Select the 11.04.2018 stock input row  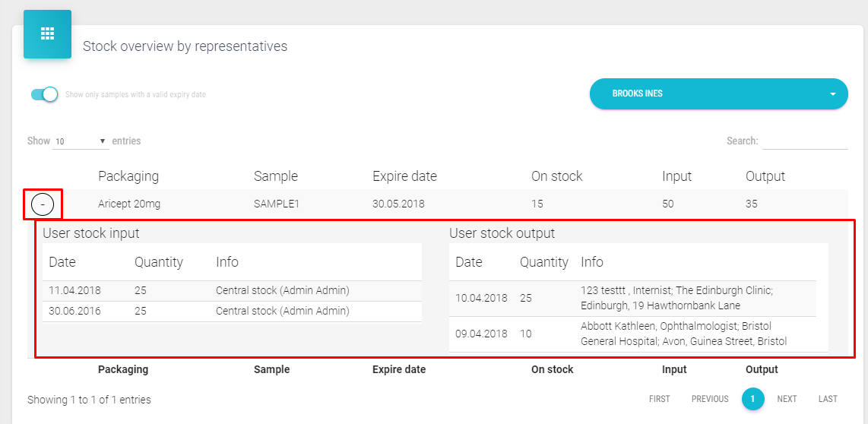coord(232,290)
